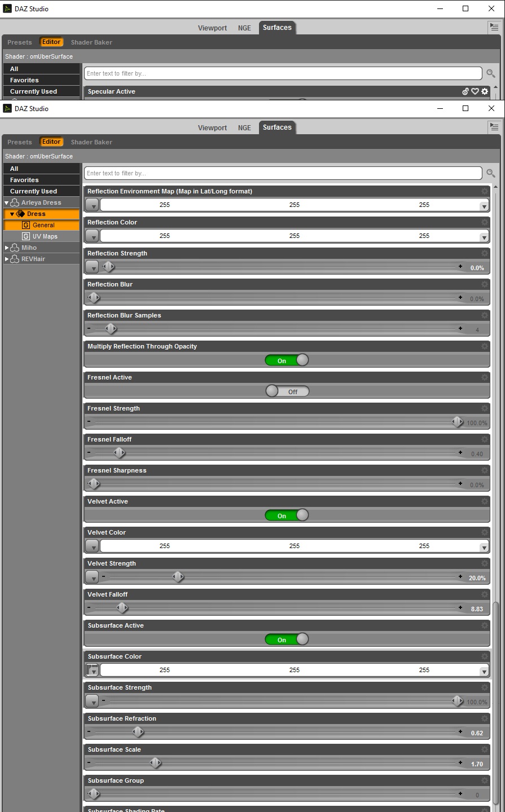Click Velvet Strength slider handle

click(x=178, y=577)
